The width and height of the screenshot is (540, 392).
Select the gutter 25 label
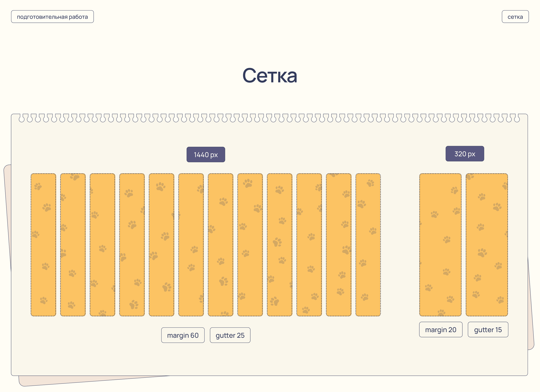(230, 335)
